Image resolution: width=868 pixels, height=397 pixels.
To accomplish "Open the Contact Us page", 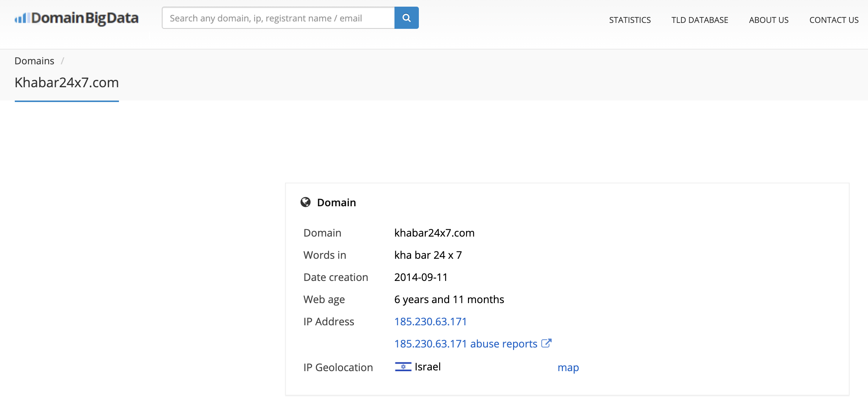I will (834, 20).
